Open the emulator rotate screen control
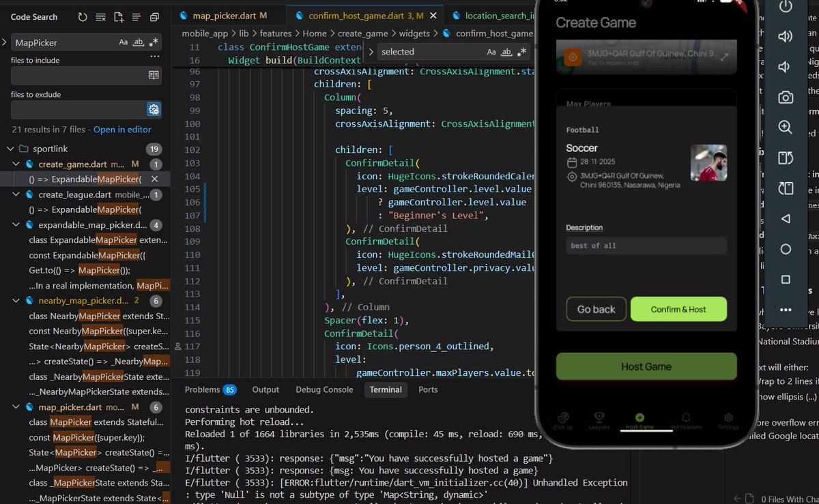The height and width of the screenshot is (504, 819). point(786,158)
